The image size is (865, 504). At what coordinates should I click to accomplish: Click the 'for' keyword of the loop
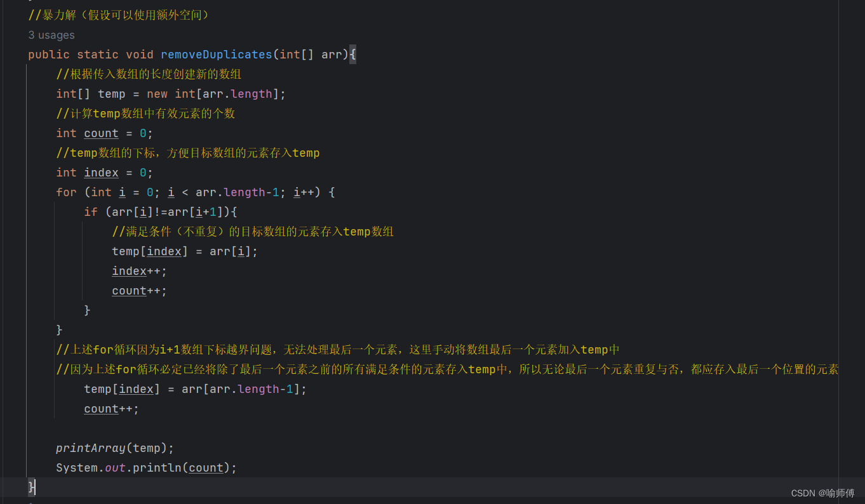pyautogui.click(x=66, y=192)
